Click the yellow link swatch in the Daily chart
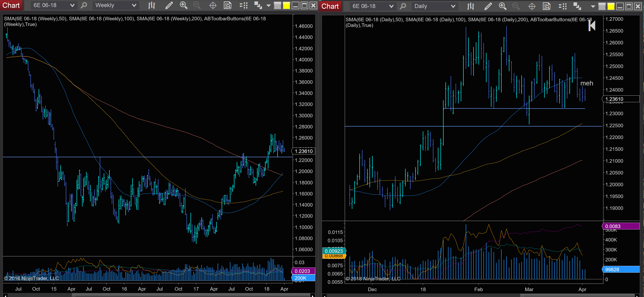Screen dimensions: 644x297 click(611, 6)
